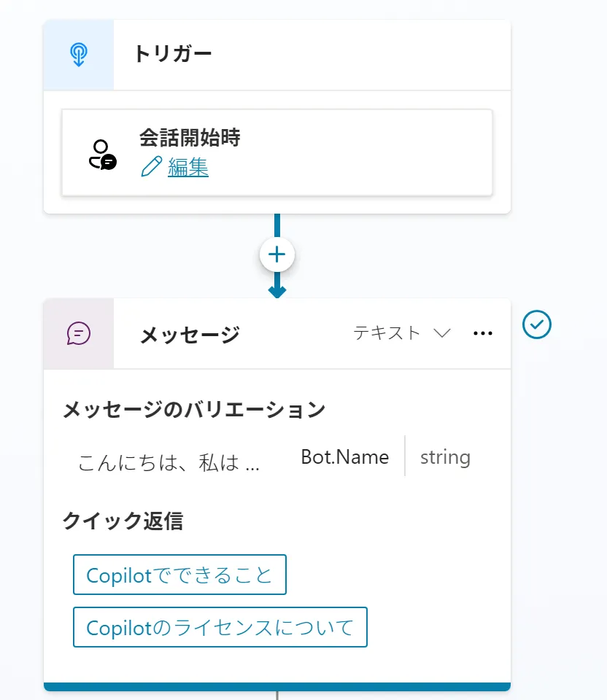The height and width of the screenshot is (700, 607).
Task: Click the trigger node icon
Action: point(79,55)
